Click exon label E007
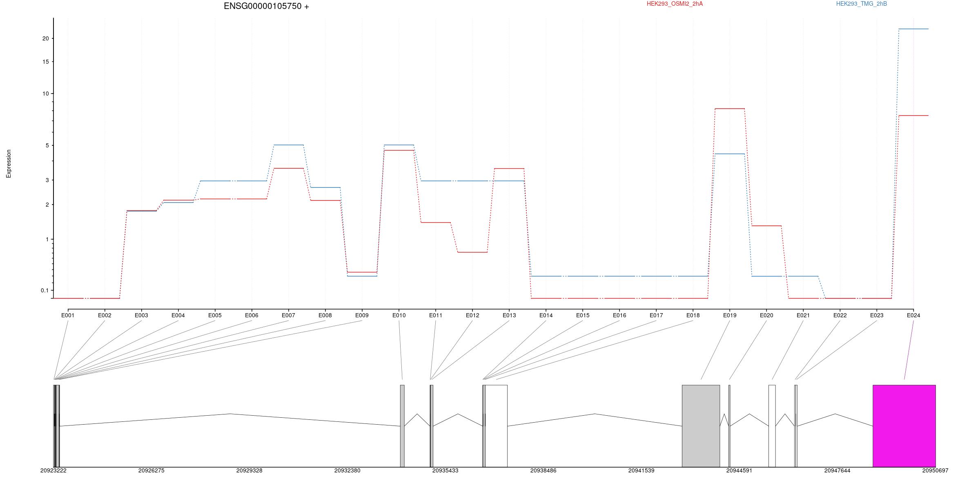The height and width of the screenshot is (490, 980). (288, 315)
